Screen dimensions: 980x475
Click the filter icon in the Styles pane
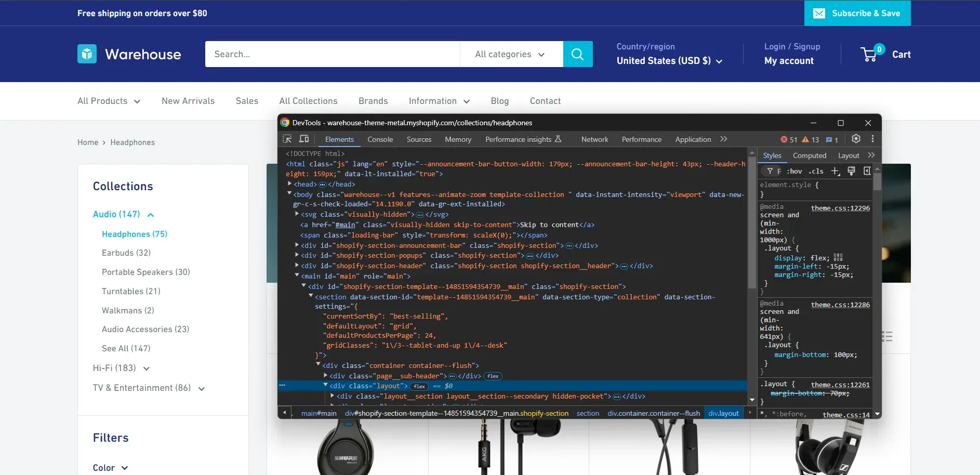pyautogui.click(x=769, y=171)
